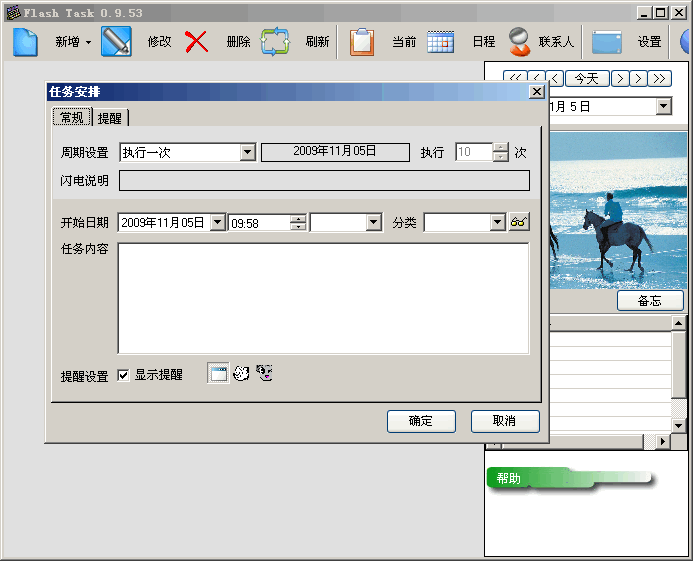
Task: Open the 开始日期 date picker dropdown
Action: click(x=217, y=223)
